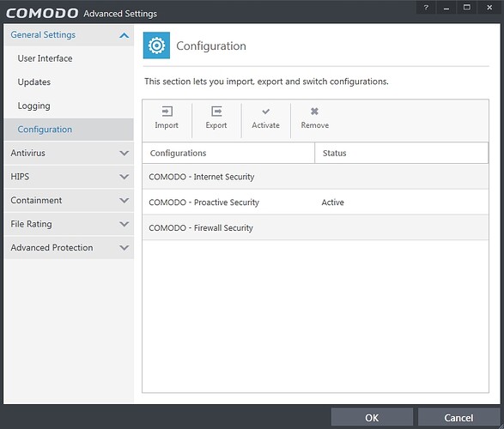Click the Remove button label

pos(315,125)
